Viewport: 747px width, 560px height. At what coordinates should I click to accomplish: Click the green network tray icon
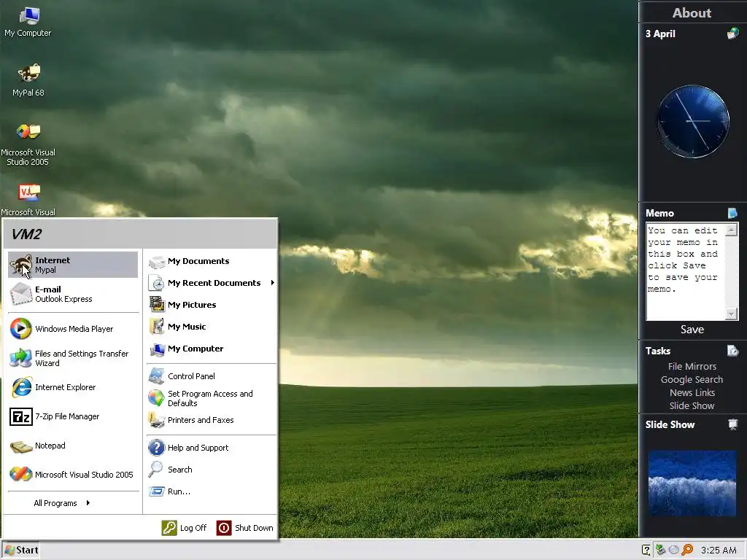(x=660, y=550)
